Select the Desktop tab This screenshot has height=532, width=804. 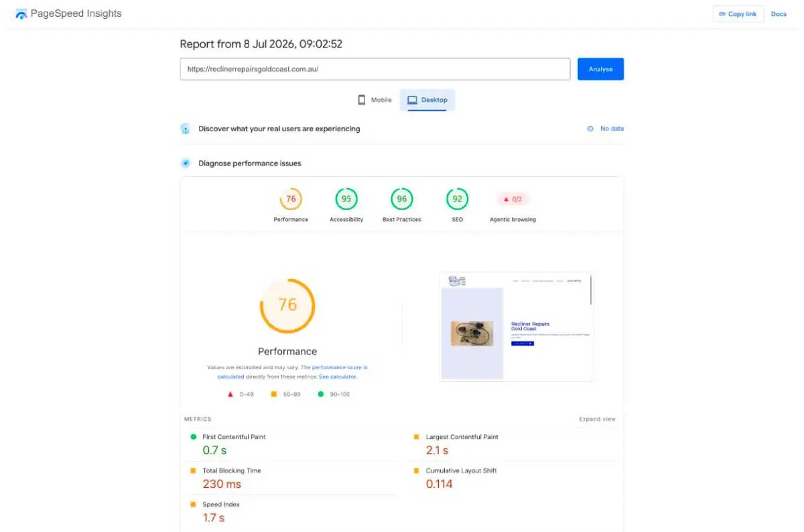point(427,100)
